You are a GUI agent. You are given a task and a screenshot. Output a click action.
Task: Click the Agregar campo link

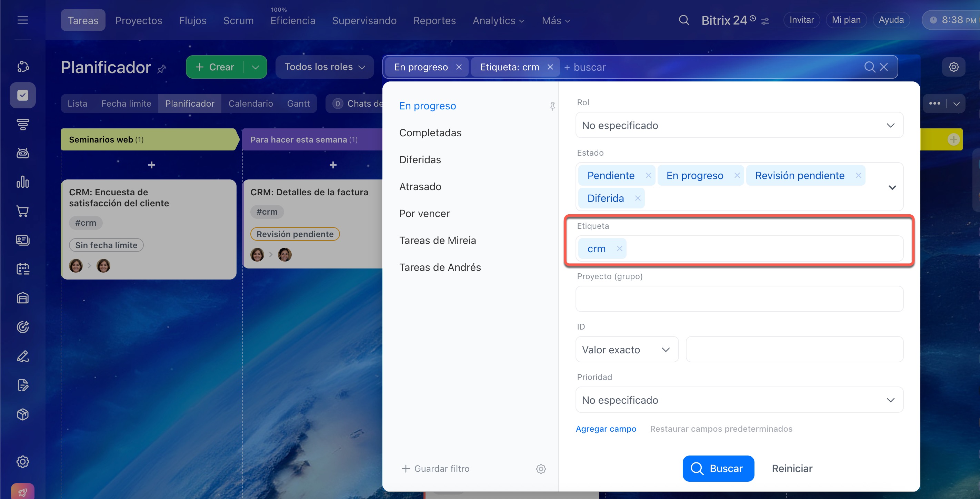point(606,429)
